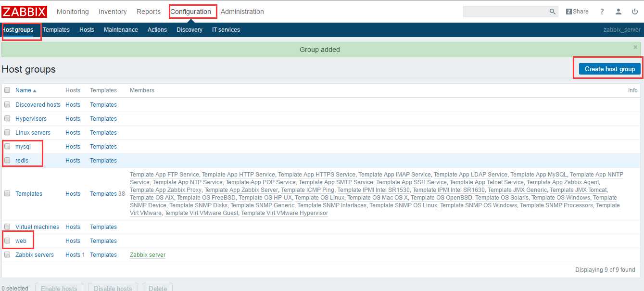Click the sign out power icon
644x291 pixels.
coord(635,12)
